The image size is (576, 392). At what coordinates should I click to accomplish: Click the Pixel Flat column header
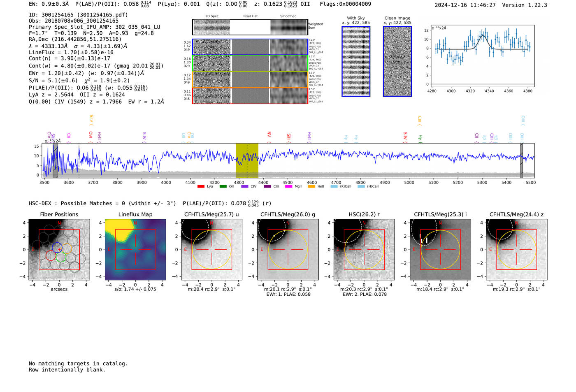tap(250, 16)
